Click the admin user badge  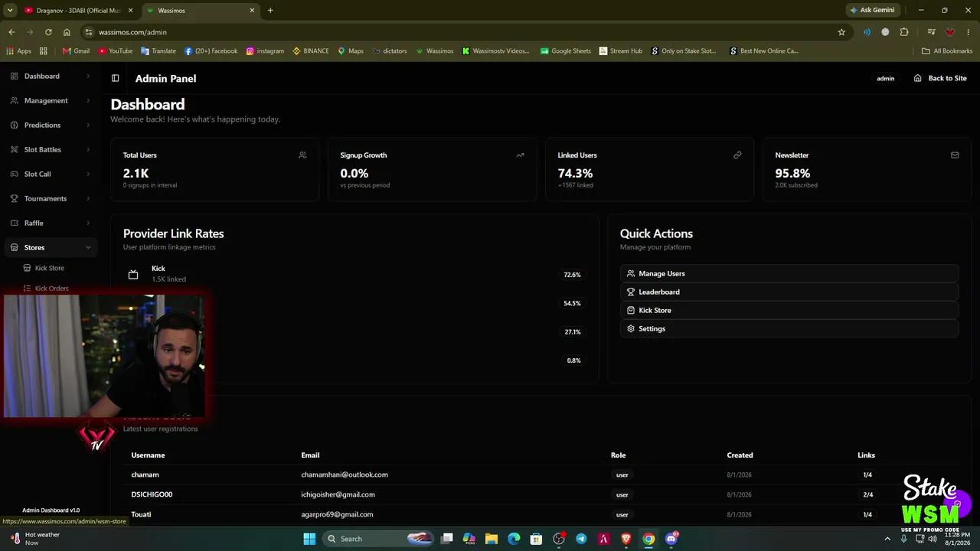[x=886, y=79]
